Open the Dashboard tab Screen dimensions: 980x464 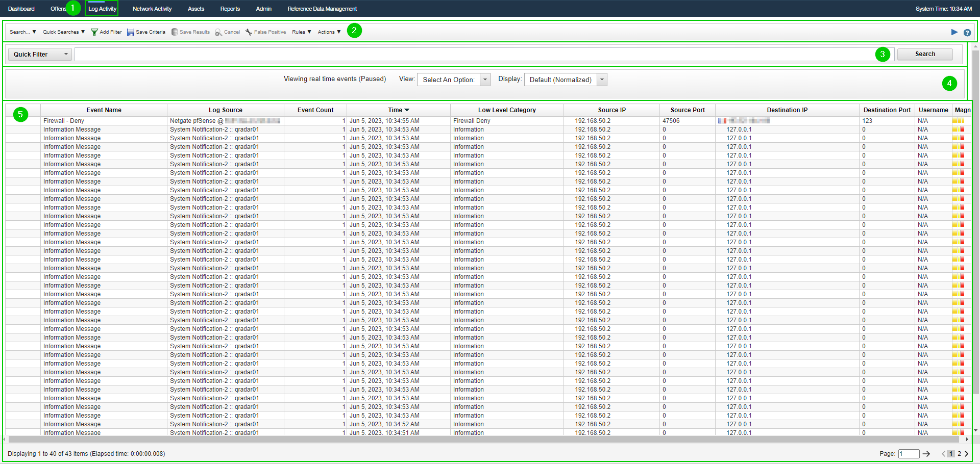tap(21, 9)
